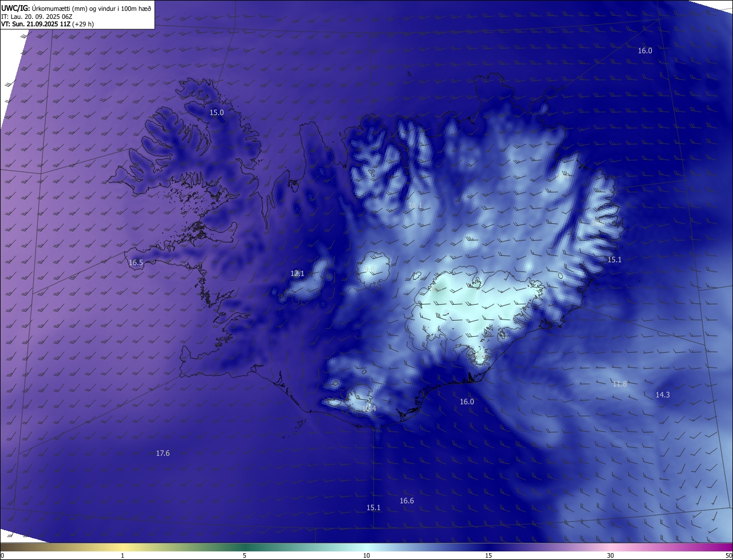Click the 15.0 value over the Westfjords
This screenshot has width=733, height=560.
pos(216,113)
